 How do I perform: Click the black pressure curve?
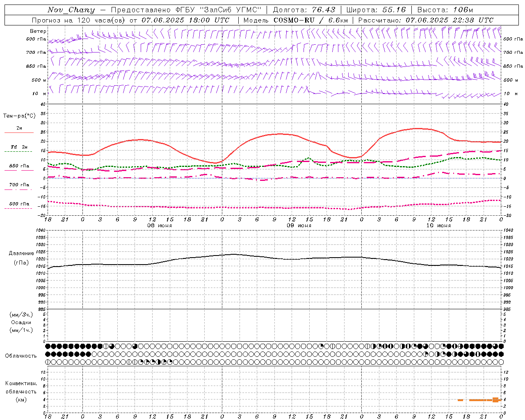tap(274, 258)
